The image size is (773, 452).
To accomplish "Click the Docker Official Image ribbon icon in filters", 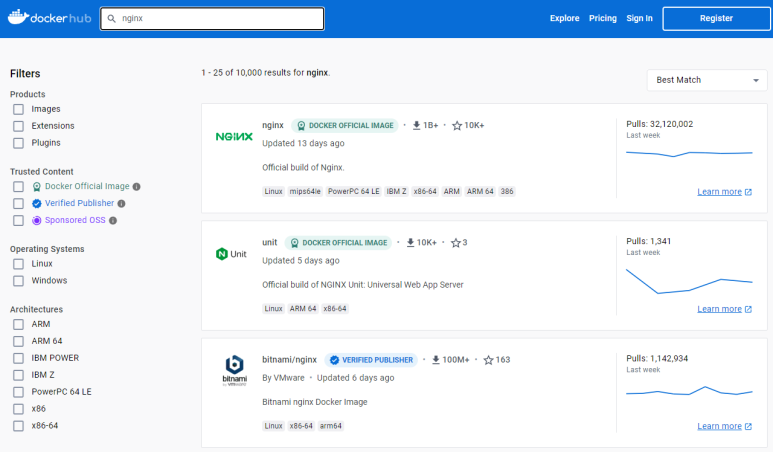I will [36, 187].
